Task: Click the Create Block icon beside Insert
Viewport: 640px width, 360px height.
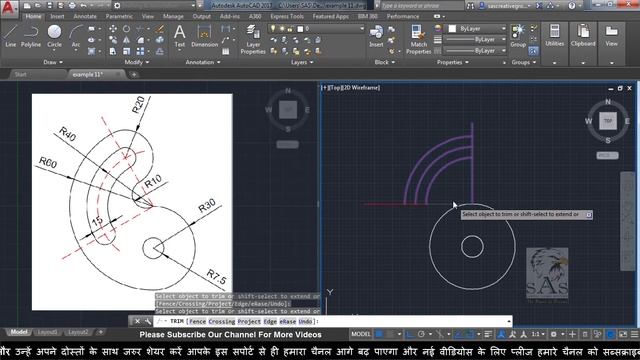Action: [x=391, y=29]
